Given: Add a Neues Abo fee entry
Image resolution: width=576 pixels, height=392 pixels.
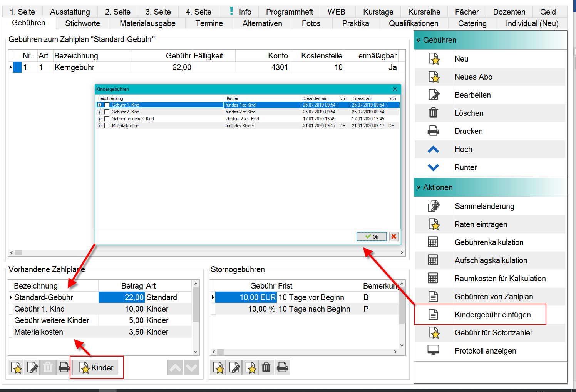Looking at the screenshot, I should 490,77.
